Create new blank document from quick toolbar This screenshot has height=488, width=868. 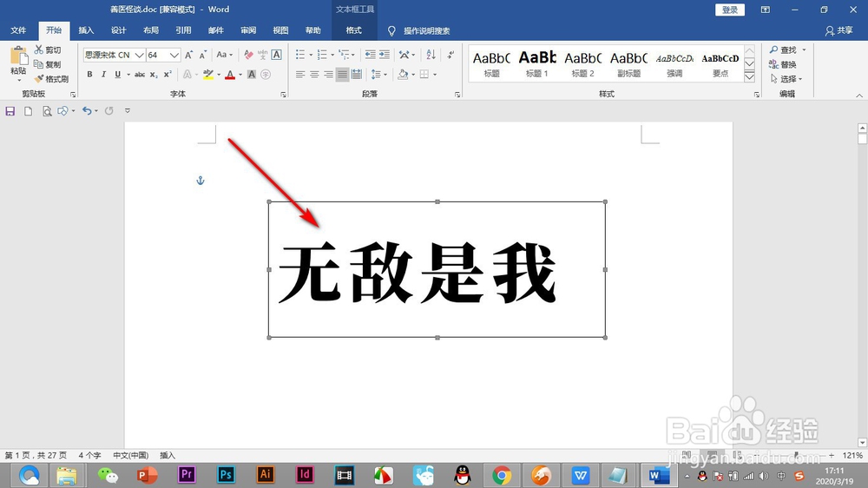click(x=28, y=111)
